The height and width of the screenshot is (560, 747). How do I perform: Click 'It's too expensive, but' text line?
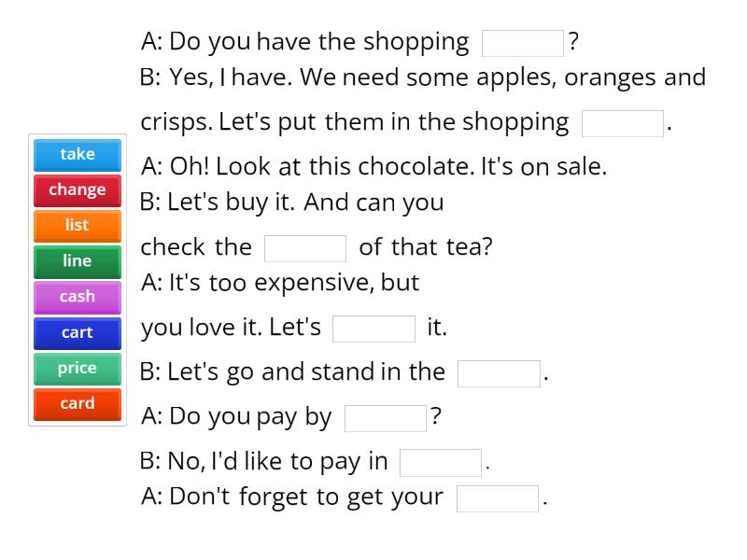(280, 283)
